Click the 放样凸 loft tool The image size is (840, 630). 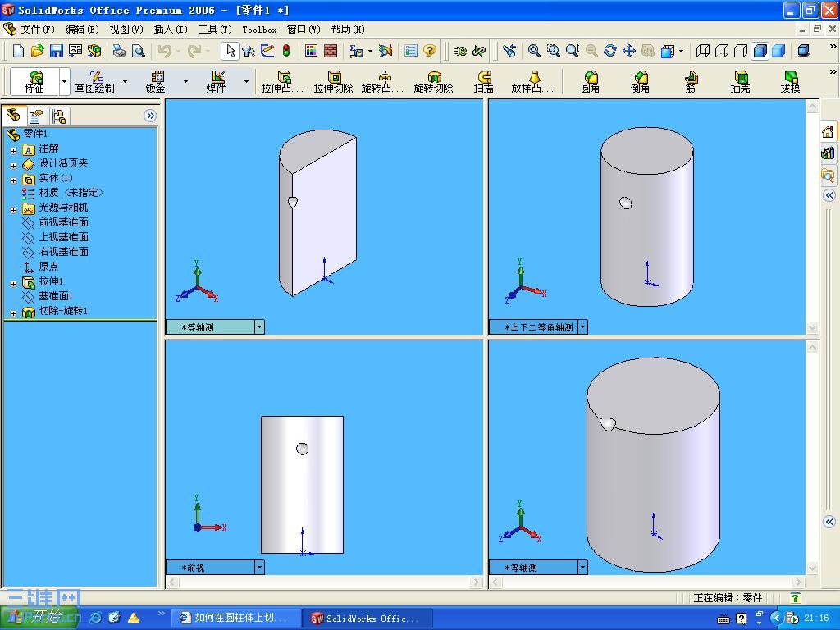point(532,81)
